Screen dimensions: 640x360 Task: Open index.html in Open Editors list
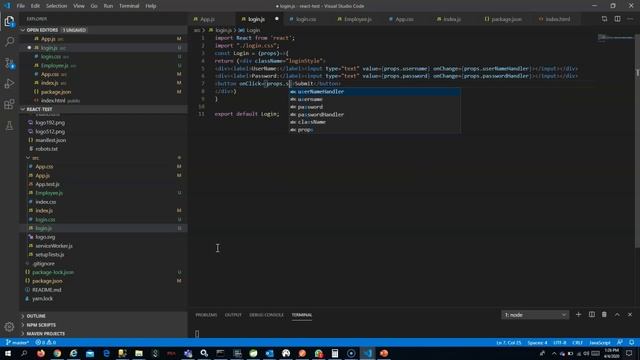[x=53, y=100]
